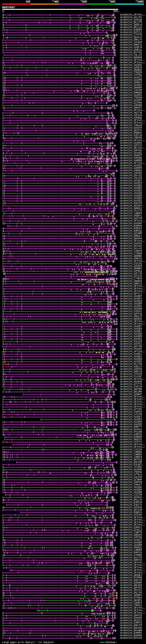The height and width of the screenshot is (644, 146).
Task: Open hit UniRef100_B6JZT5
Action: pyautogui.click(x=131, y=22)
